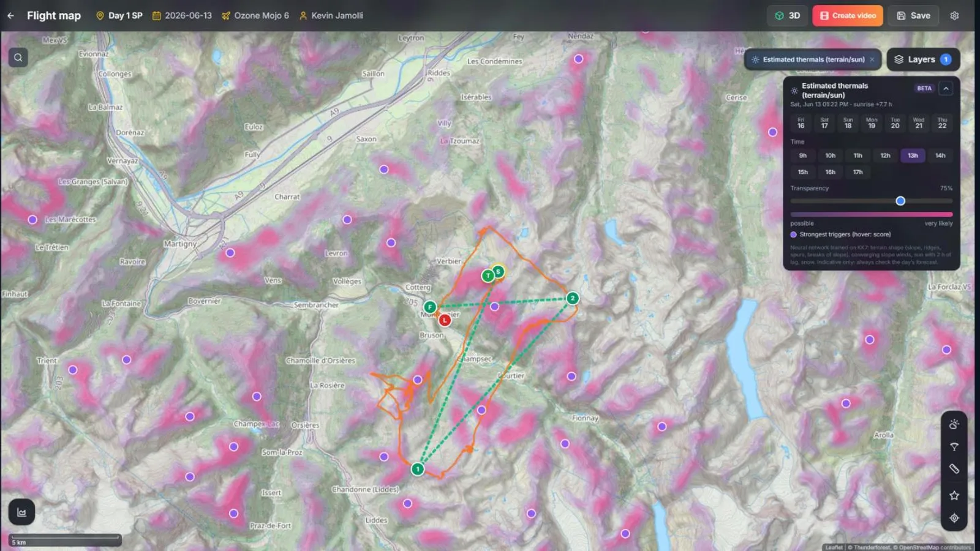Select the 17h time option
Viewport: 980px width, 551px height.
pyautogui.click(x=858, y=172)
